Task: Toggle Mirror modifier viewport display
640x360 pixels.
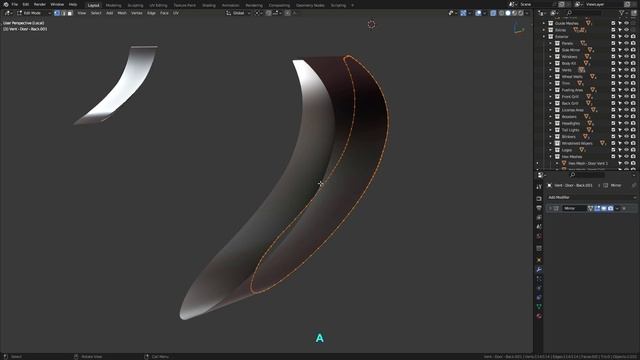Action: tap(604, 208)
